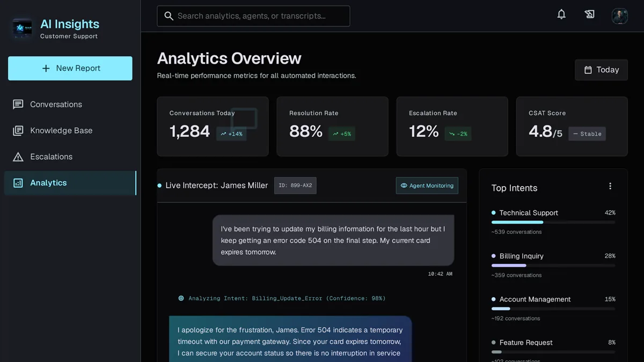Click the search magnifier icon
This screenshot has height=362, width=644.
tap(169, 16)
